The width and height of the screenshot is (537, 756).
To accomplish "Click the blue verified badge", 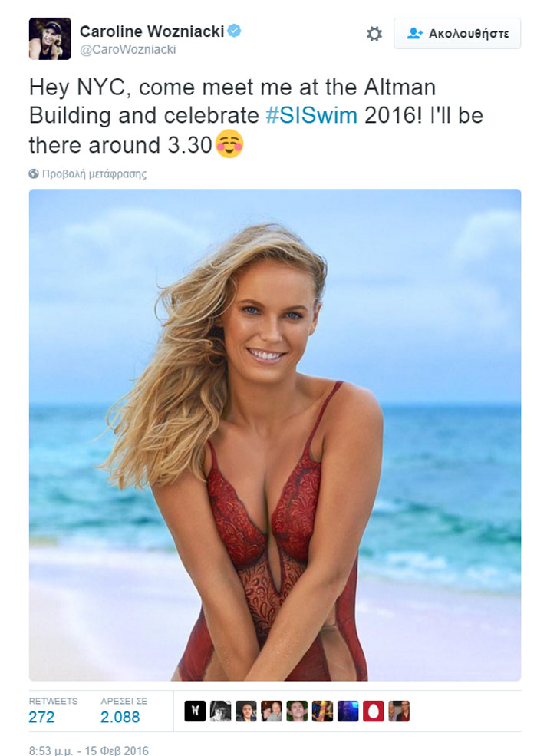I will point(234,31).
